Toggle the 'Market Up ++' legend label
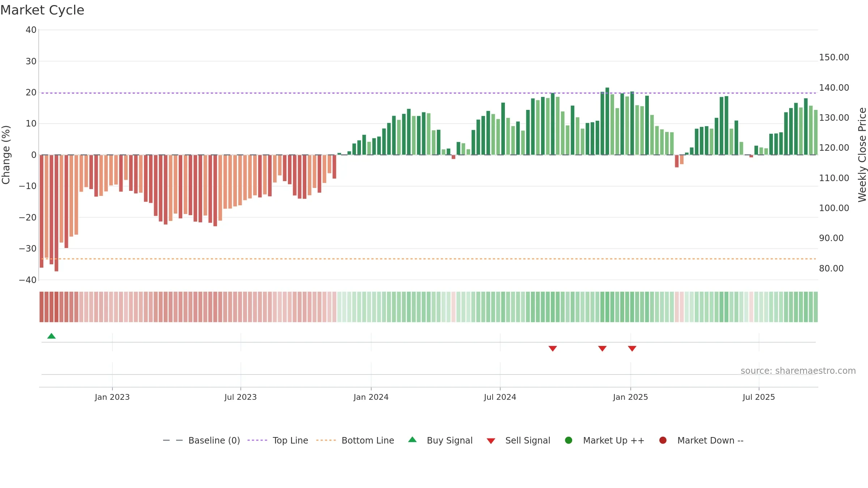This screenshot has width=868, height=488. [x=614, y=441]
